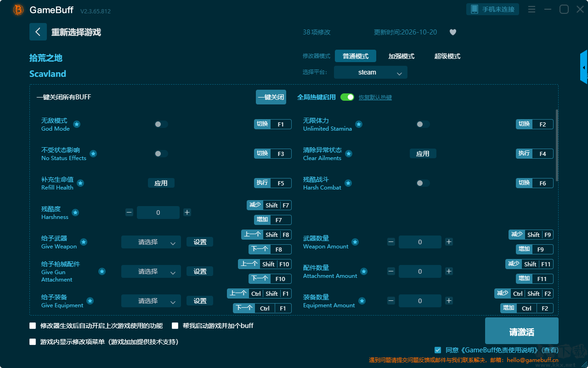Disable the global hotkey toggle
Viewport: 588px width, 368px height.
[x=347, y=97]
